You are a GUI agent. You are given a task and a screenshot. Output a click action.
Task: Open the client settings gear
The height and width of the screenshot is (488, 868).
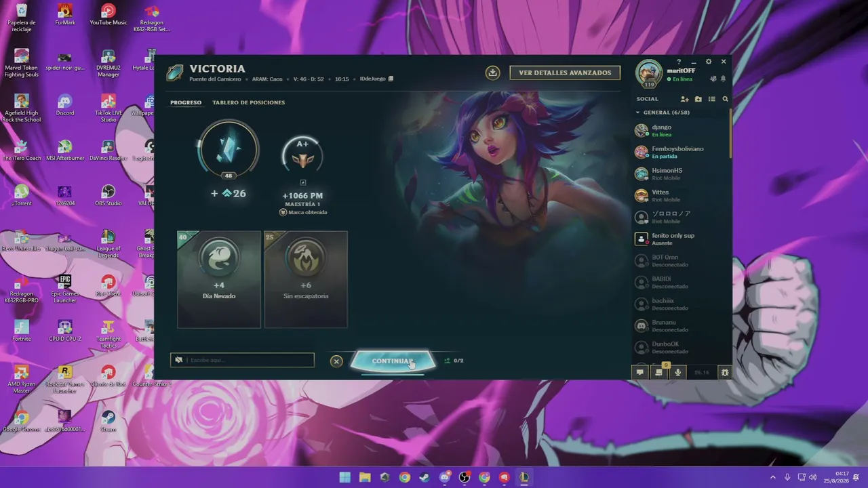[709, 62]
